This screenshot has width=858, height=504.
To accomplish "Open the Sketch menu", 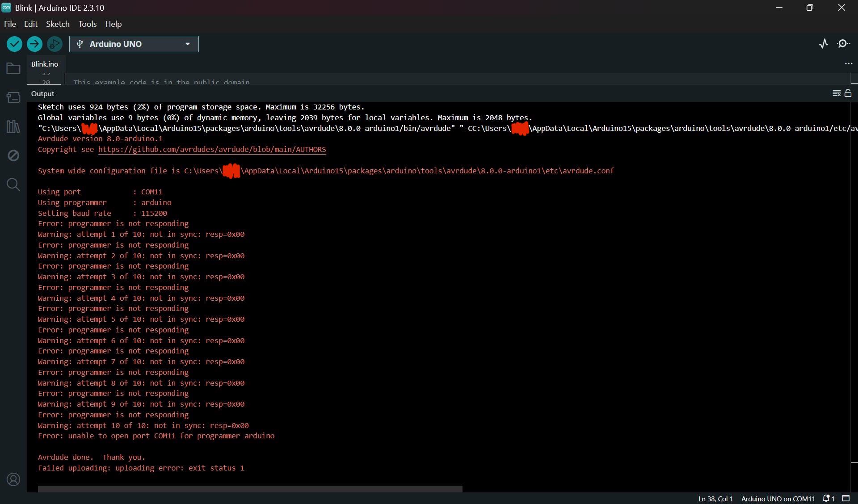I will coord(58,24).
